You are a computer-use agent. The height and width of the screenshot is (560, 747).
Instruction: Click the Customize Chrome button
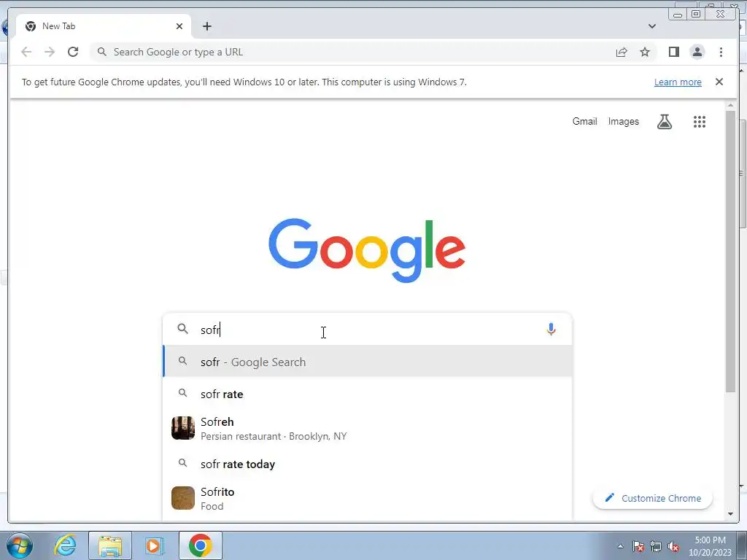(x=652, y=498)
